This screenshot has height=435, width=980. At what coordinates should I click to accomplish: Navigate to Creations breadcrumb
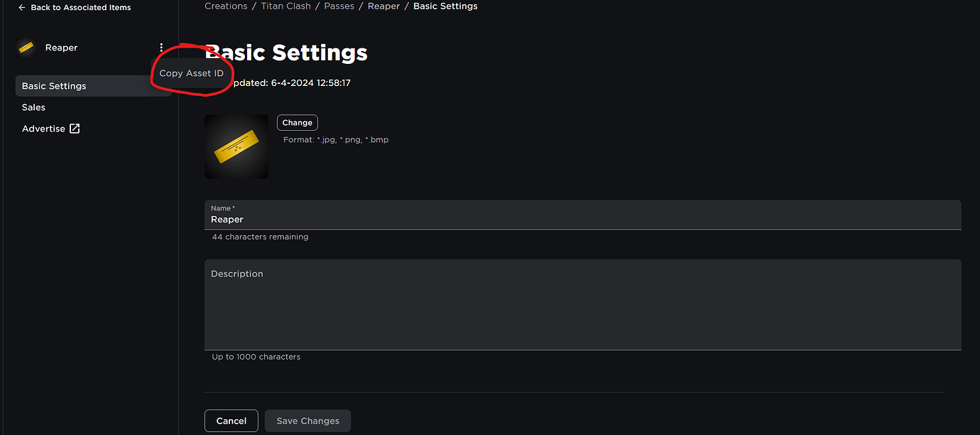click(x=226, y=6)
